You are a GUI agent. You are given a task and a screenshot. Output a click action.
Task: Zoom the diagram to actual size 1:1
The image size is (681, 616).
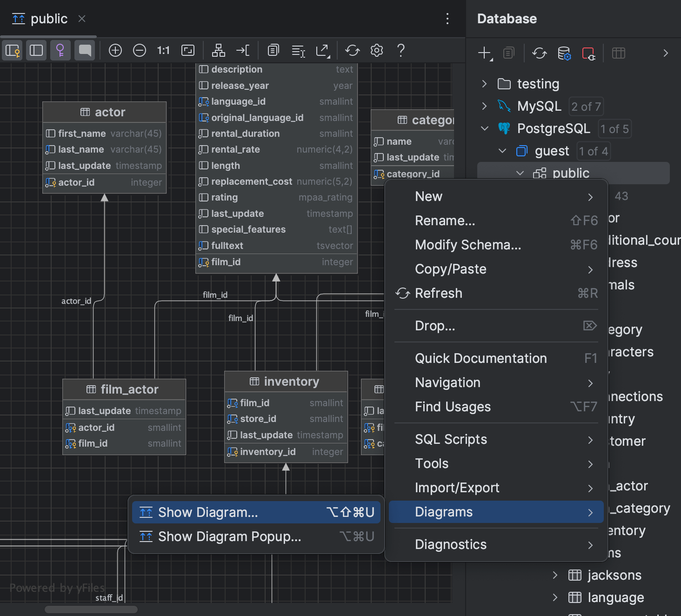point(163,50)
